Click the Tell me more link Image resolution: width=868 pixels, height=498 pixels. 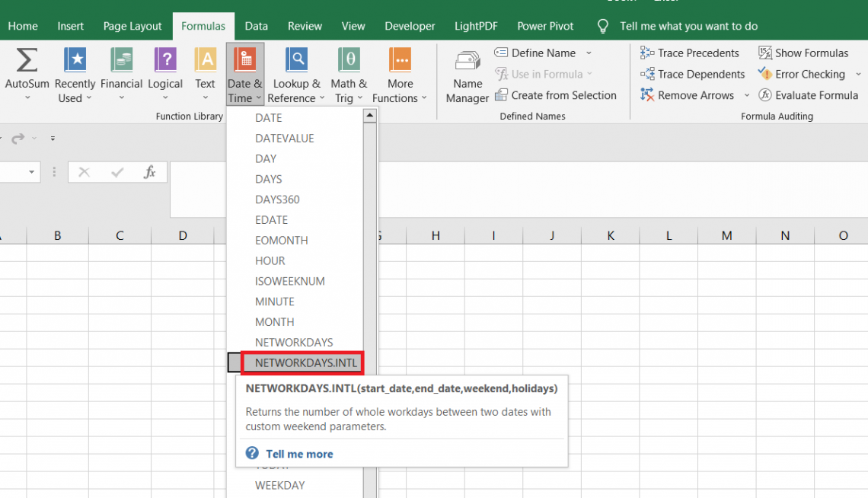click(x=299, y=454)
